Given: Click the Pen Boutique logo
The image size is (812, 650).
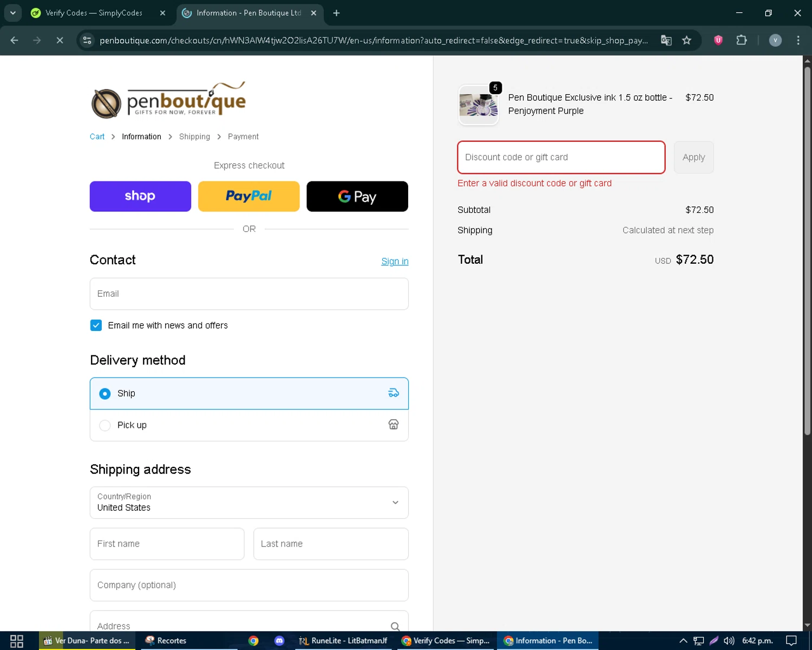Looking at the screenshot, I should tap(168, 100).
